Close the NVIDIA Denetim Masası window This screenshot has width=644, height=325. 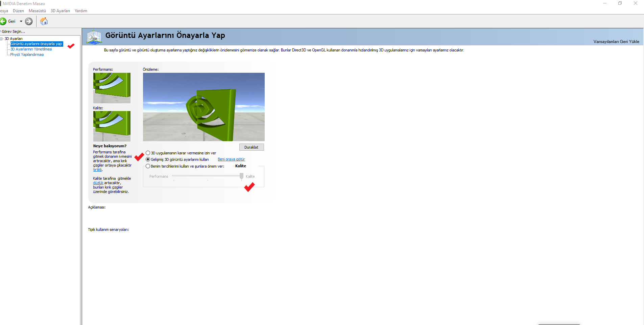tap(636, 3)
